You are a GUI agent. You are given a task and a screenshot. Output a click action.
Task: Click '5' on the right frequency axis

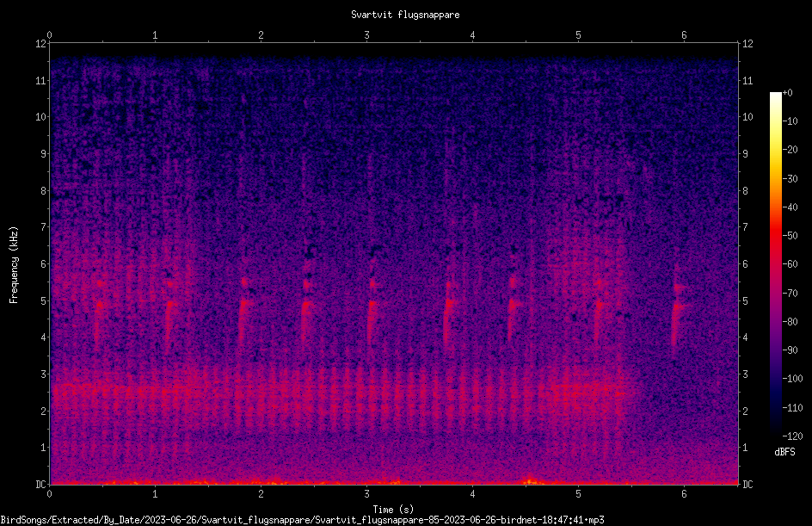[745, 301]
